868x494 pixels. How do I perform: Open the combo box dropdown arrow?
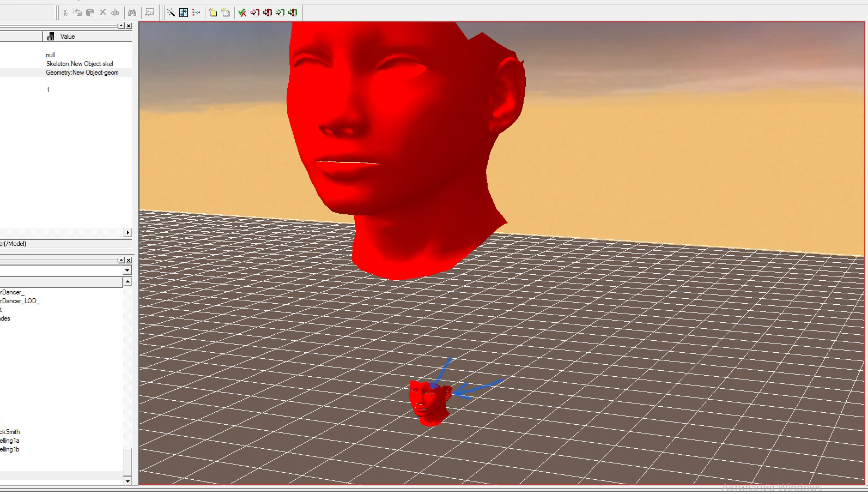pyautogui.click(x=127, y=270)
